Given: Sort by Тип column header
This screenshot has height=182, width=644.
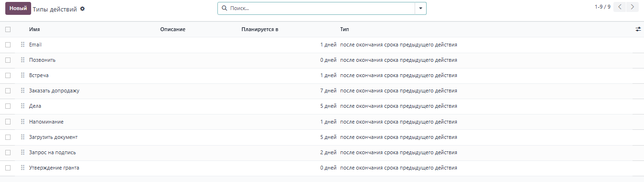Looking at the screenshot, I should coord(344,29).
